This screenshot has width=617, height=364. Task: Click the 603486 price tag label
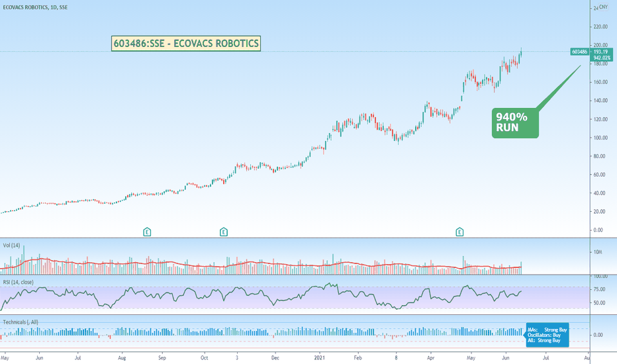[579, 52]
